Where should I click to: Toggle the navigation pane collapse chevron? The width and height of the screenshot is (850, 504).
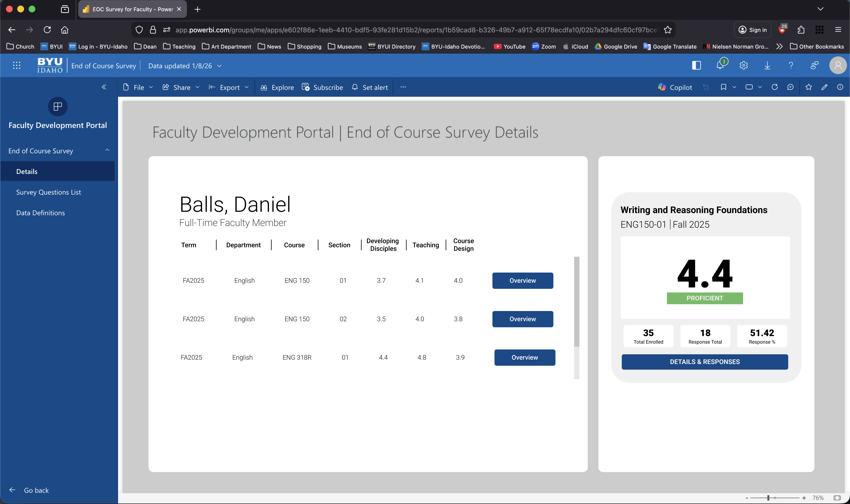click(x=104, y=87)
